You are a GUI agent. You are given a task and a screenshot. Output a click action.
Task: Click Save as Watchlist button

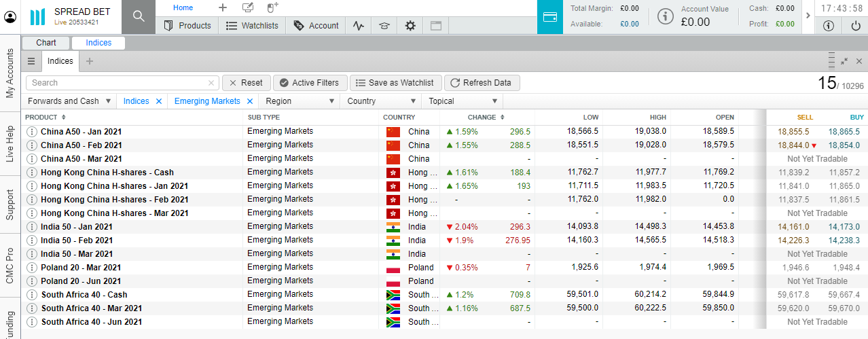coord(395,83)
